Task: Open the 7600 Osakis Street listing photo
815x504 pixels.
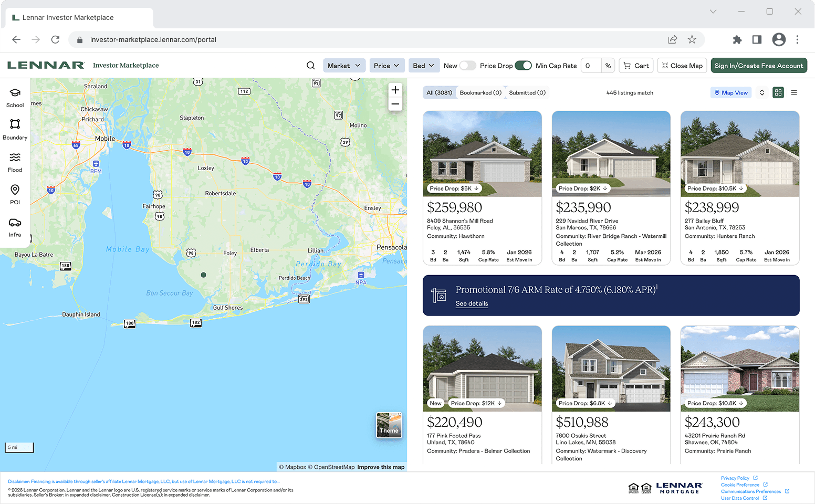Action: tap(611, 369)
